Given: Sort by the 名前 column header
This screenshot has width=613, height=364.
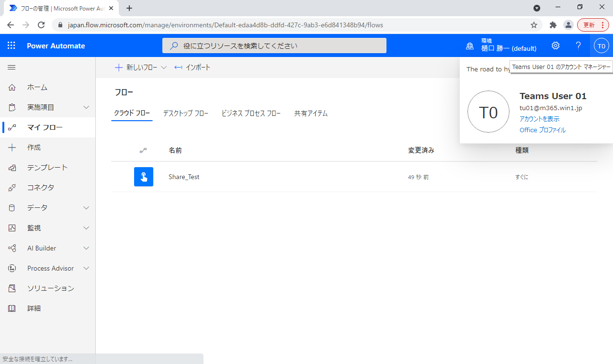Looking at the screenshot, I should click(175, 150).
